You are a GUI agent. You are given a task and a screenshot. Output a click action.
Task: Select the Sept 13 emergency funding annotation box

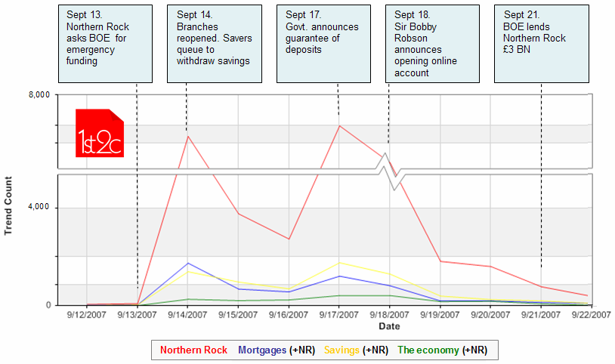(x=105, y=44)
